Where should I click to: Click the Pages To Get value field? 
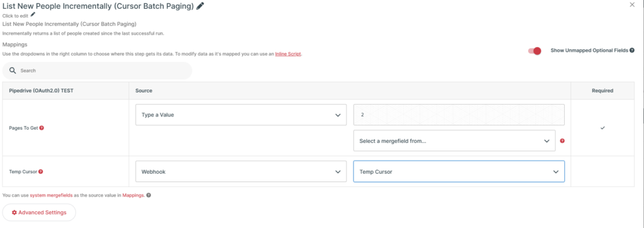click(458, 115)
